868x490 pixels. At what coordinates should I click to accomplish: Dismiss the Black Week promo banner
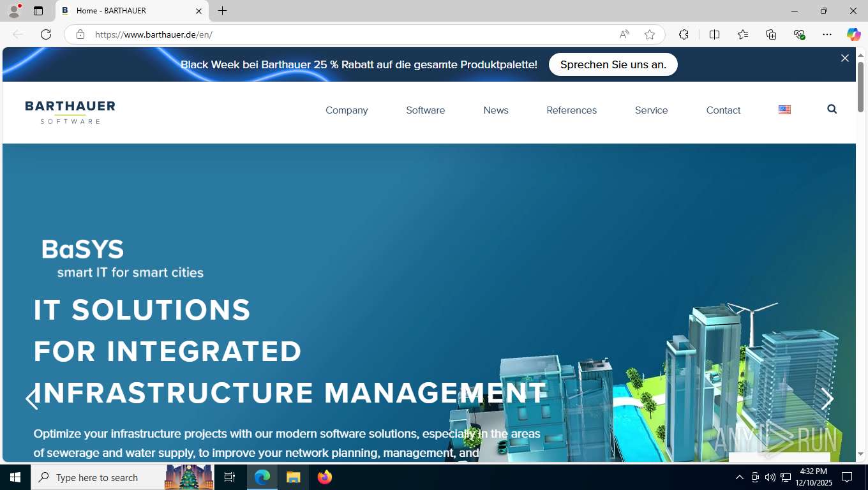(845, 58)
